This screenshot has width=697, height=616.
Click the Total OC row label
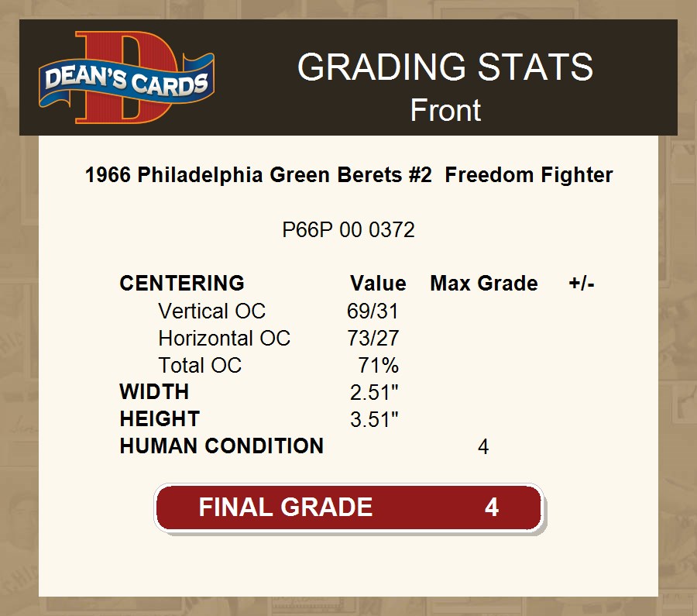pos(200,365)
